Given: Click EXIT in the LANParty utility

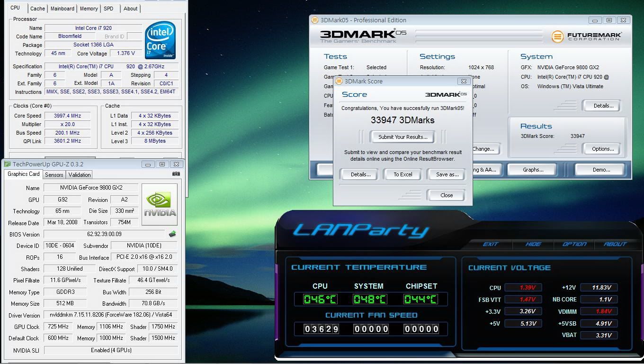Looking at the screenshot, I should [x=491, y=244].
